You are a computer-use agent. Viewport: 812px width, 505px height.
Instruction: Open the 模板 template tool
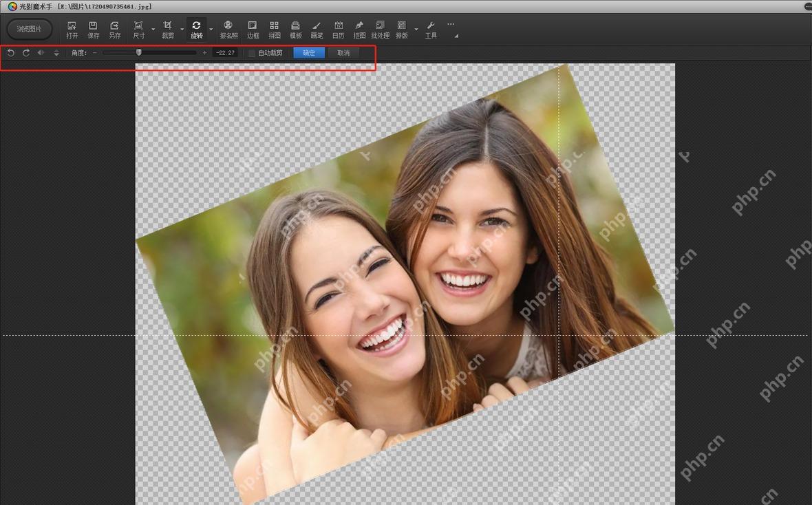pyautogui.click(x=295, y=30)
